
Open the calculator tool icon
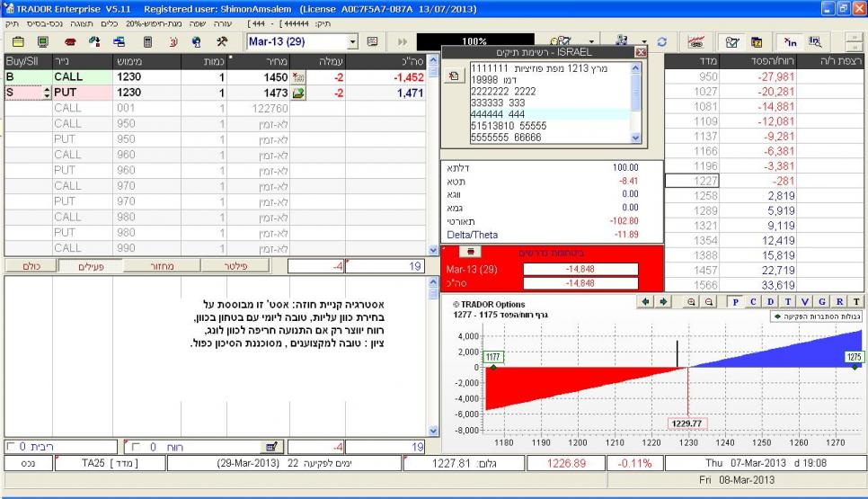coord(147,42)
